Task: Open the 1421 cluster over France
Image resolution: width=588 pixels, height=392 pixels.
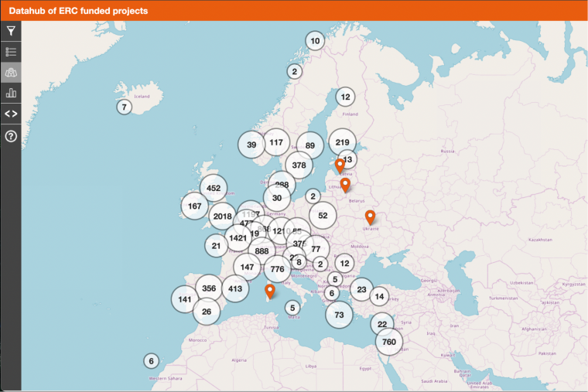Action: 238,238
